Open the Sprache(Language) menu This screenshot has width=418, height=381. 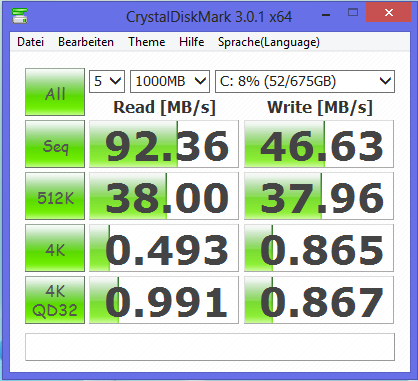coord(269,42)
